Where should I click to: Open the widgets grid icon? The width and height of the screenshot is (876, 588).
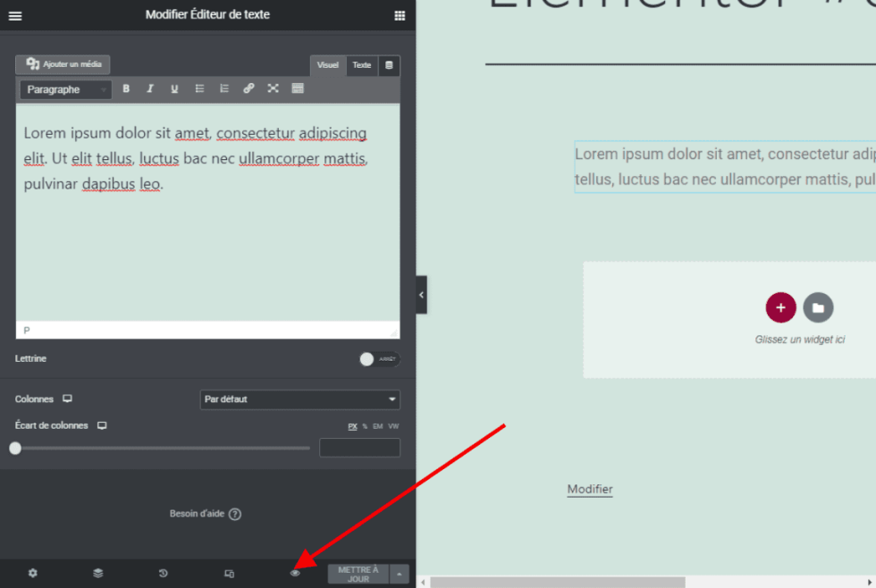coord(400,15)
